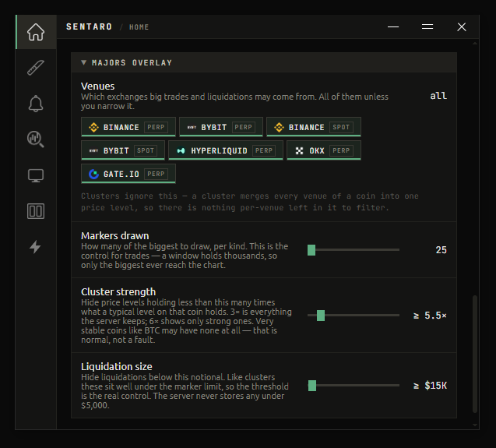Click the Venues heading
The image size is (496, 448).
coord(98,86)
